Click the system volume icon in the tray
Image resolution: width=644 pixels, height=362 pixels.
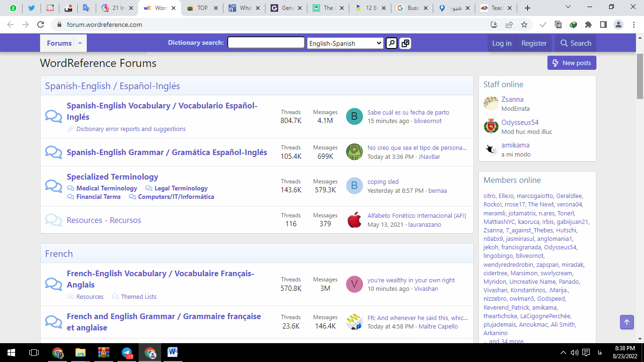tap(574, 353)
